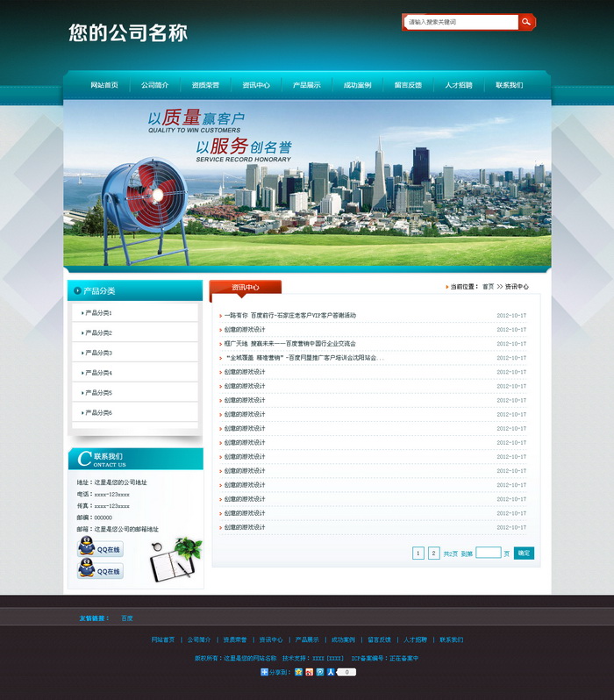
Task: Open the 一路有你 百度前行 news article
Action: [x=290, y=315]
